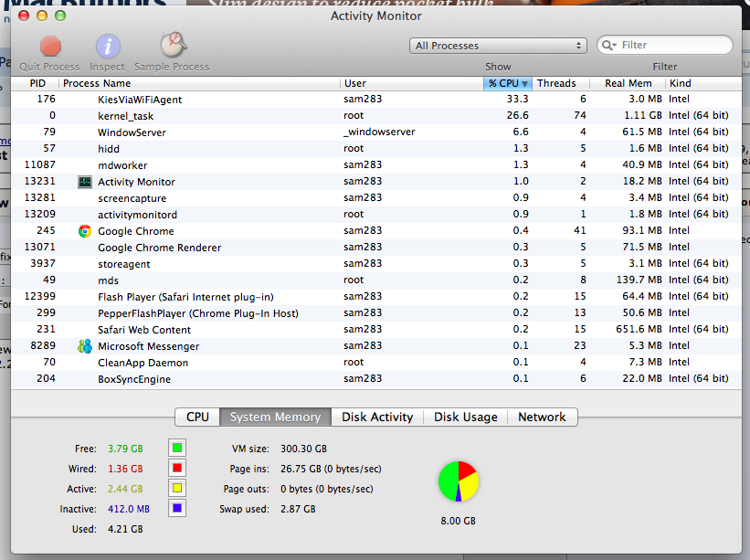Sort by the Real Mem column header
This screenshot has width=750, height=560.
coord(628,83)
